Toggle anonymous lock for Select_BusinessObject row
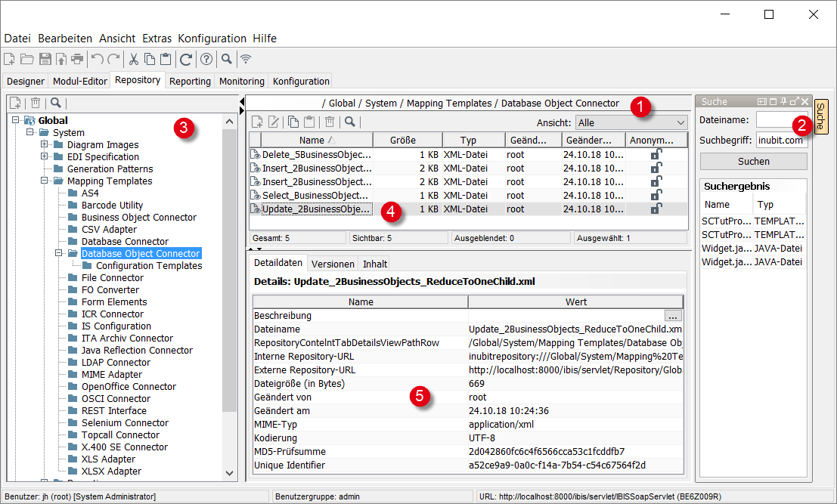The height and width of the screenshot is (504, 837). [656, 195]
